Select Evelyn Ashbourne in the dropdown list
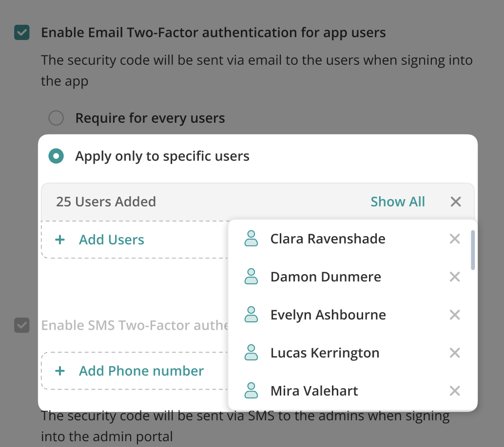This screenshot has width=504, height=447. tap(328, 315)
